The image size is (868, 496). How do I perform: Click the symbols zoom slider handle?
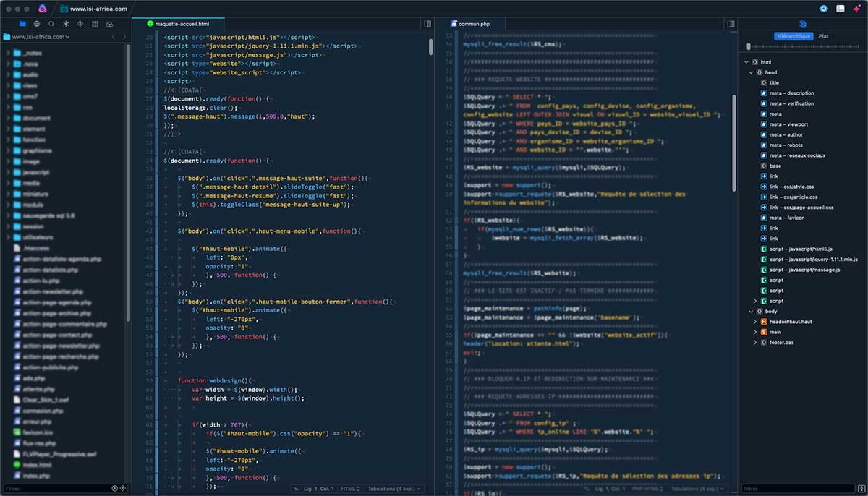click(749, 47)
